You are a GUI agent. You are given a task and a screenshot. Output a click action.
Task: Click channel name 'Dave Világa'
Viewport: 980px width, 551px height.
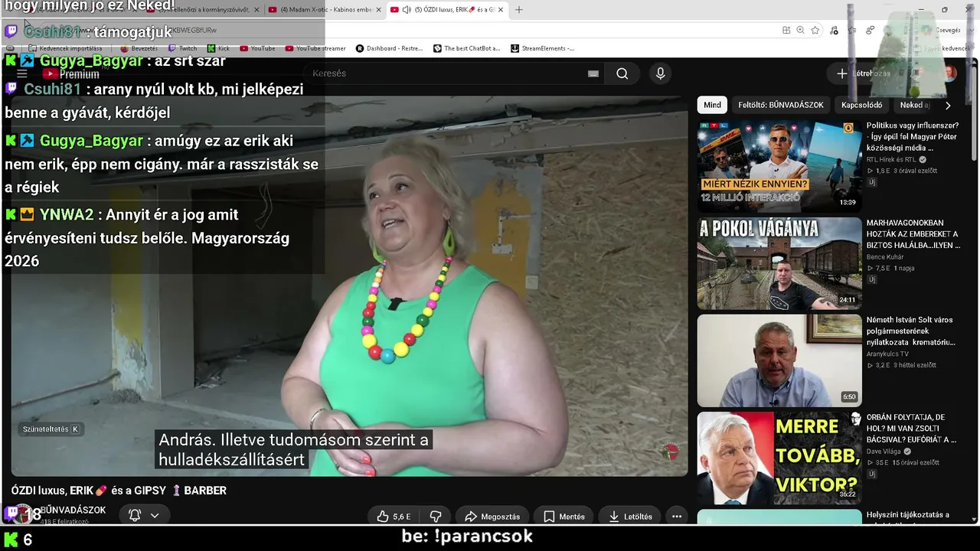[x=884, y=452]
